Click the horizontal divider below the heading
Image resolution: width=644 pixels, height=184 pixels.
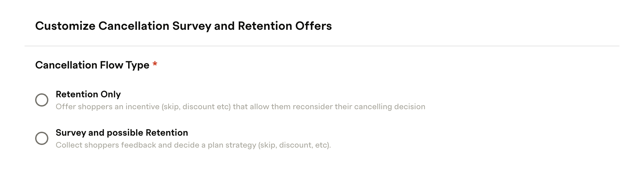322,46
